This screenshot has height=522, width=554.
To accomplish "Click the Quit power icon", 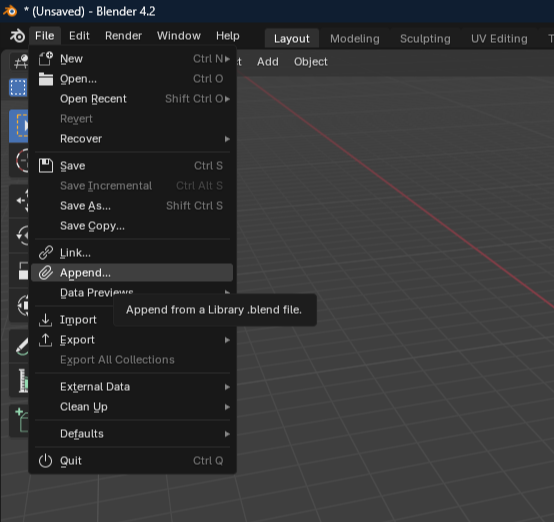I will 45,461.
